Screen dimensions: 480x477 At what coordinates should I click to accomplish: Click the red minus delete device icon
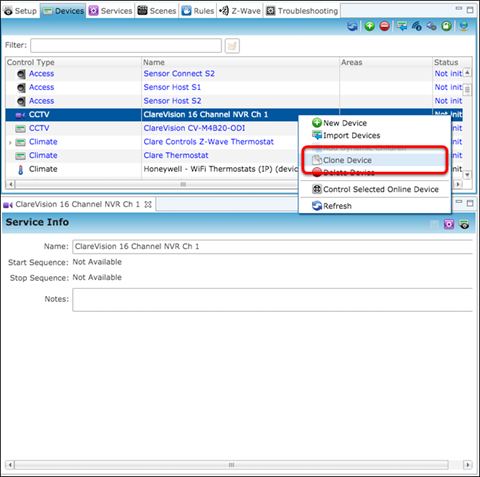click(385, 26)
